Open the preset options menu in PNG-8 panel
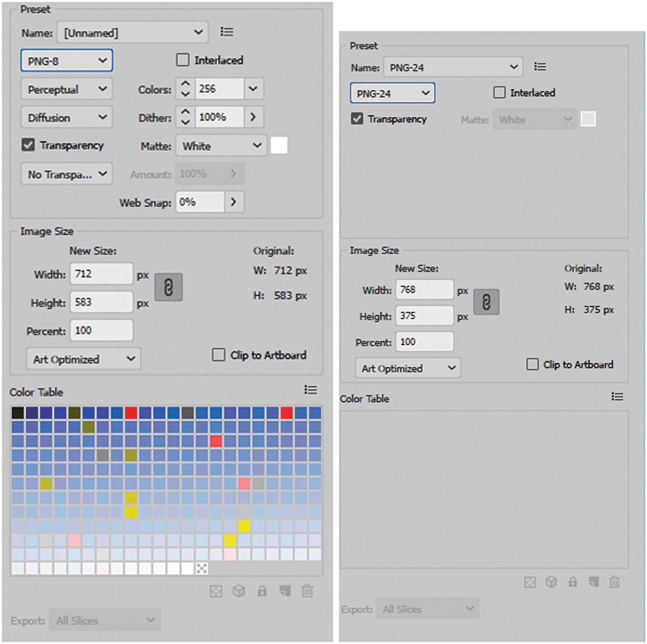Screen dimensions: 647x644 [227, 32]
